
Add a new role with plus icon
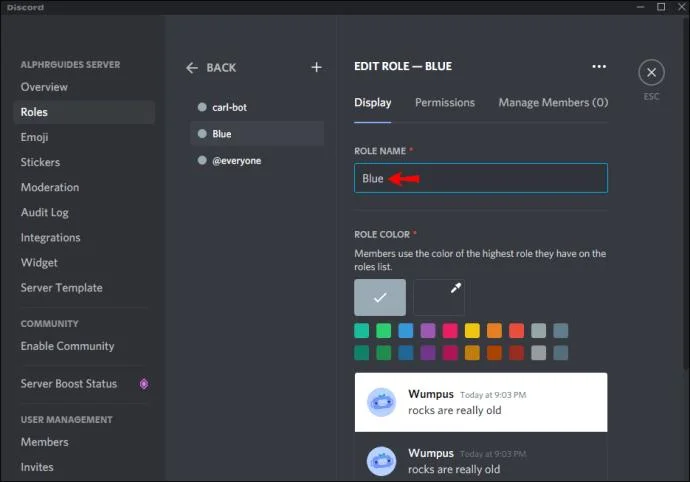pos(316,67)
